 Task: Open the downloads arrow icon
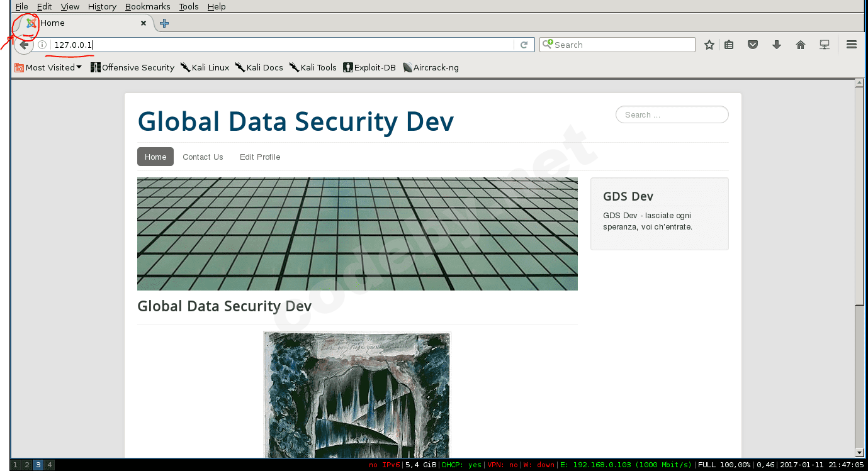[x=777, y=45]
